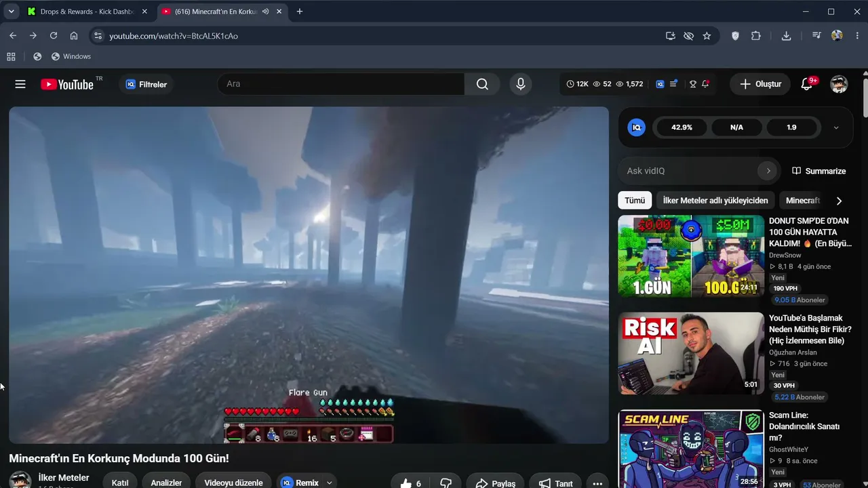Show more filter chips with right arrow

tap(839, 201)
